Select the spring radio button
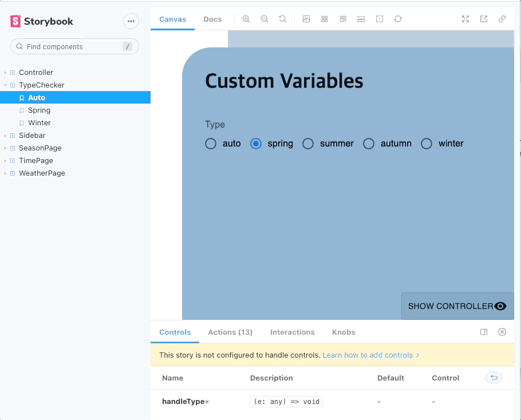This screenshot has height=420, width=521. [x=255, y=144]
